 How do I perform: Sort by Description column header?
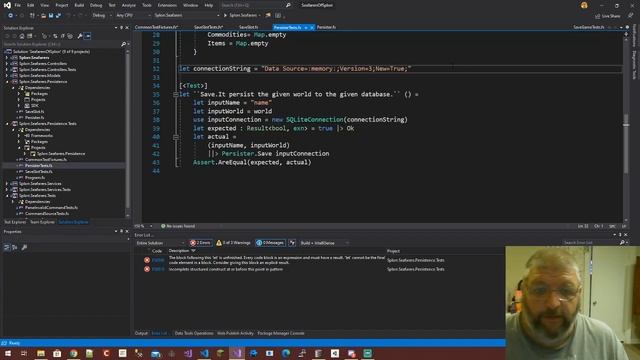coord(179,251)
